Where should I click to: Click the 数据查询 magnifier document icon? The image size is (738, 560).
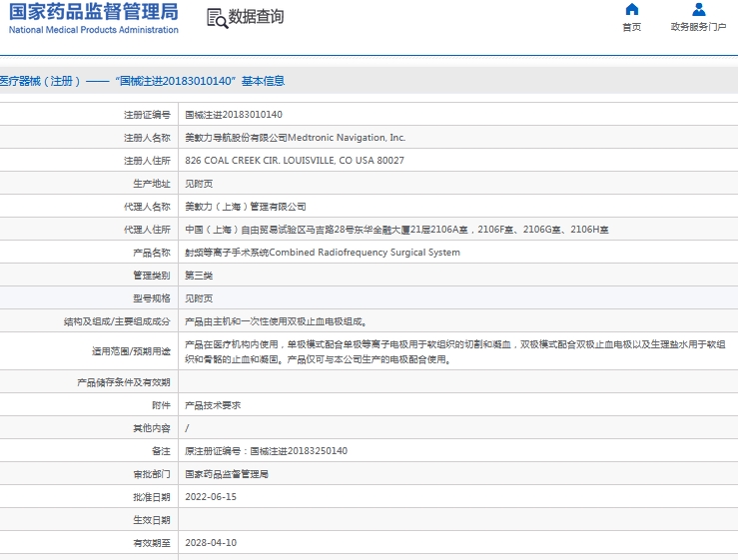[x=217, y=18]
